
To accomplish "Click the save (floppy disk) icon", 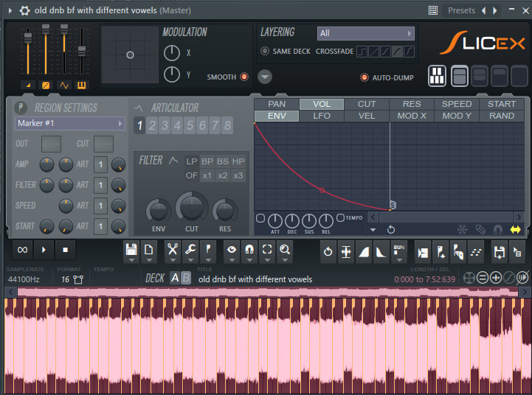I will pyautogui.click(x=131, y=251).
